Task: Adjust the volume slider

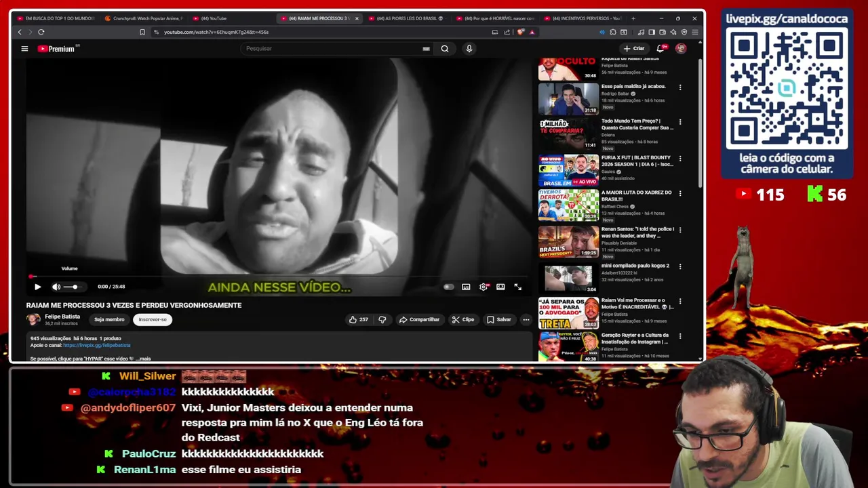Action: click(71, 287)
